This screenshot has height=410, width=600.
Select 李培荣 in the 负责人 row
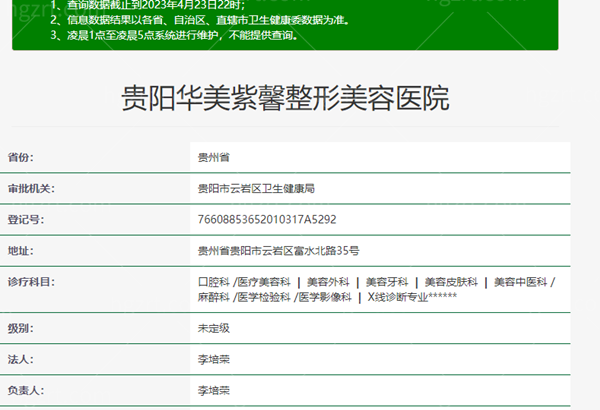point(214,390)
